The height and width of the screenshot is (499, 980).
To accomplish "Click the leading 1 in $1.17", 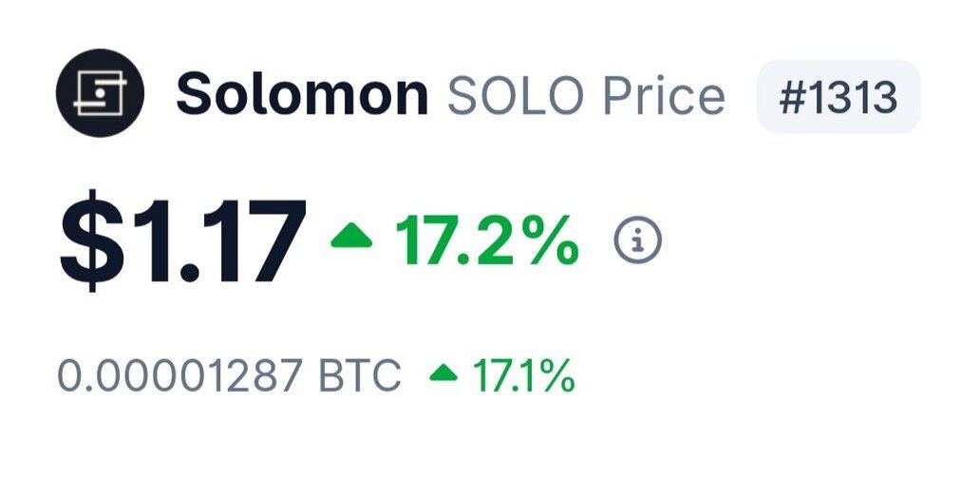I will coord(145,243).
